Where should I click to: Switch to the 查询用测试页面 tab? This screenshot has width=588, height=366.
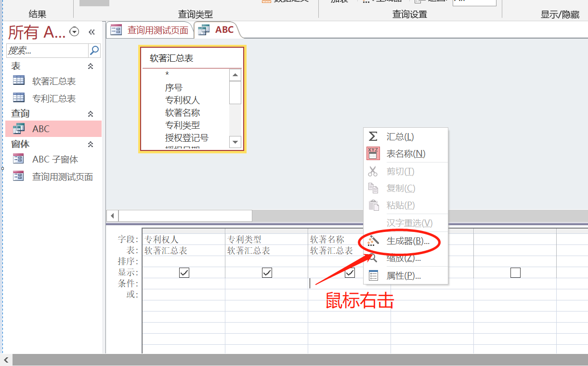[x=150, y=30]
